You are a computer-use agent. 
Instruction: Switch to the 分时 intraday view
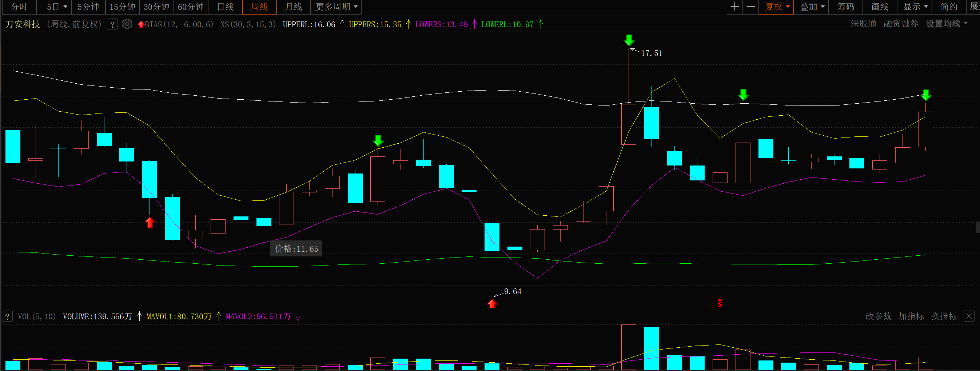click(19, 7)
